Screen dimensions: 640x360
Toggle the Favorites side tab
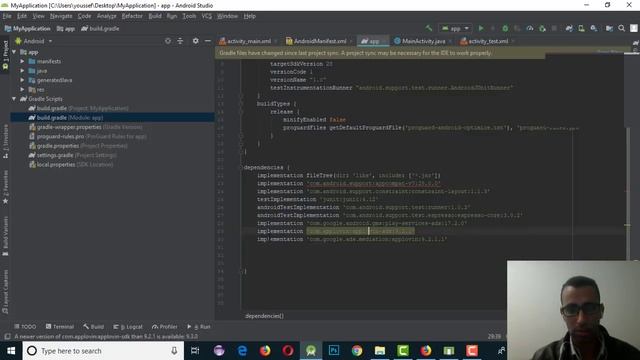(x=5, y=187)
